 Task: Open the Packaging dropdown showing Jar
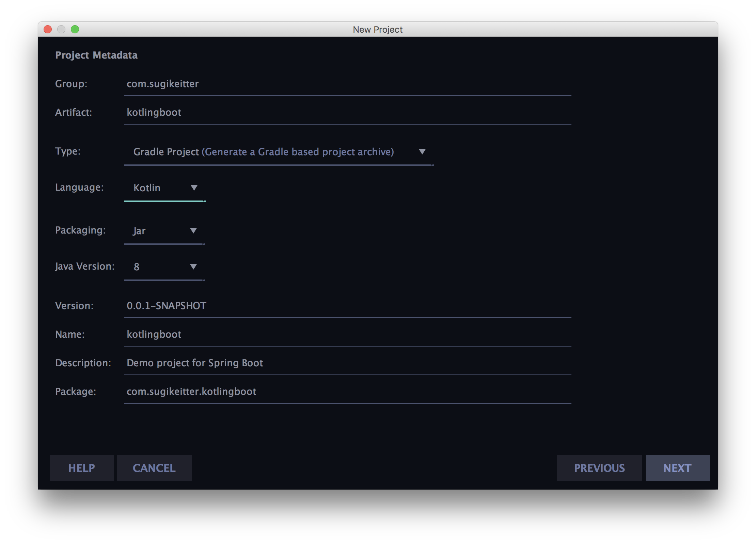[157, 231]
